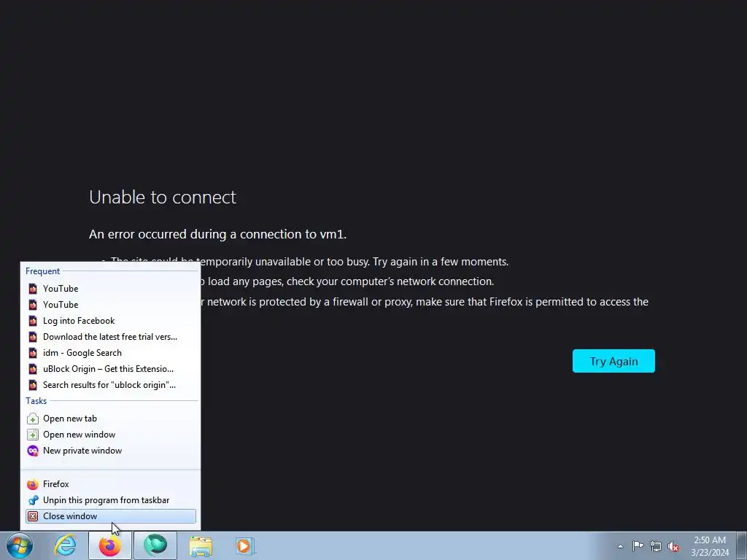Open Windows Media Player taskbar icon

pyautogui.click(x=245, y=545)
